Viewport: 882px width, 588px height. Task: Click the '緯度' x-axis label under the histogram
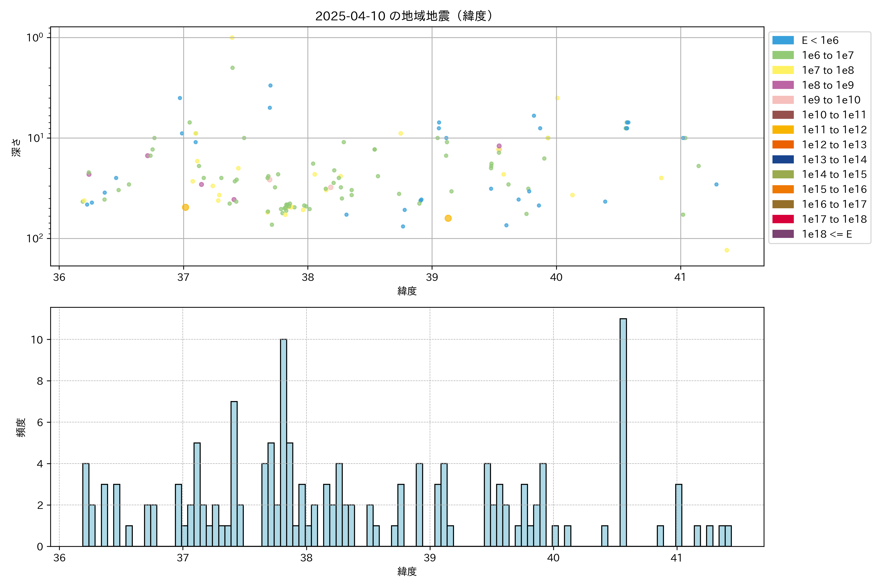pos(407,572)
